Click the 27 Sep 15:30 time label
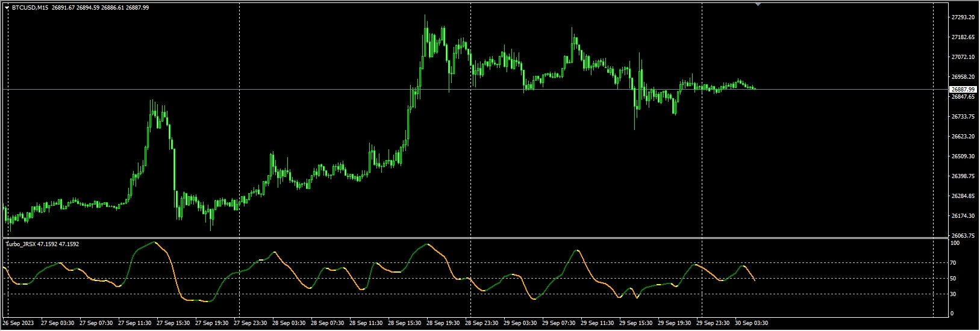Image resolution: width=980 pixels, height=331 pixels. tap(173, 323)
